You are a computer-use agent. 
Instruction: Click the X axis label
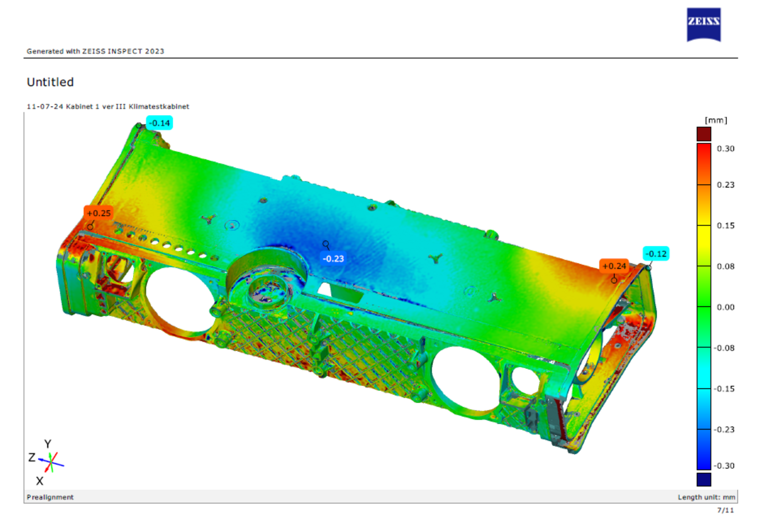(x=39, y=481)
